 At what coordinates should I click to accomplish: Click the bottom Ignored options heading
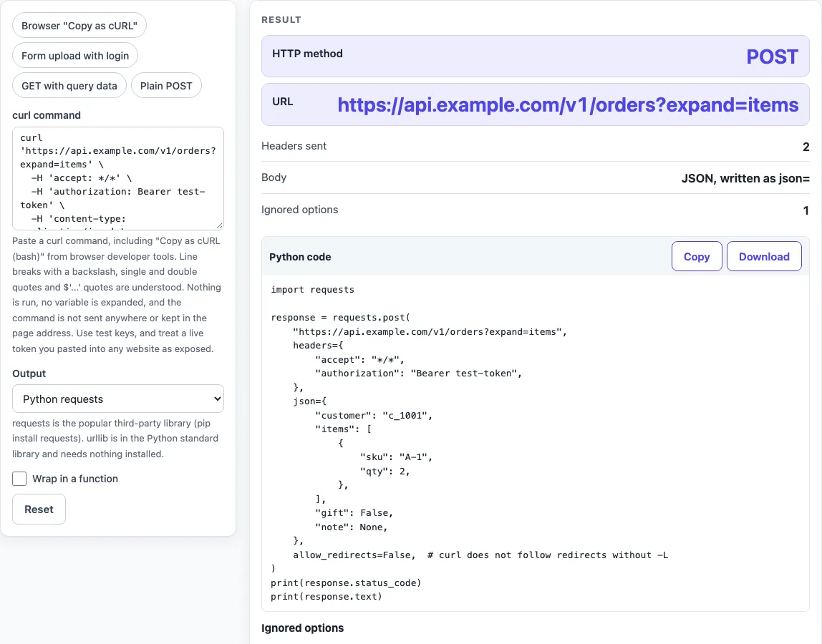click(x=302, y=628)
